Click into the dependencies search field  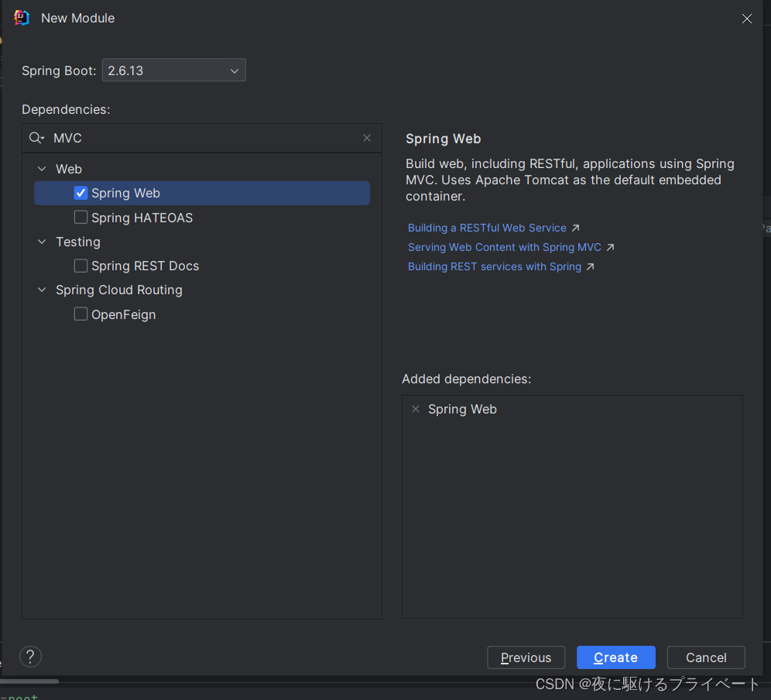(201, 139)
